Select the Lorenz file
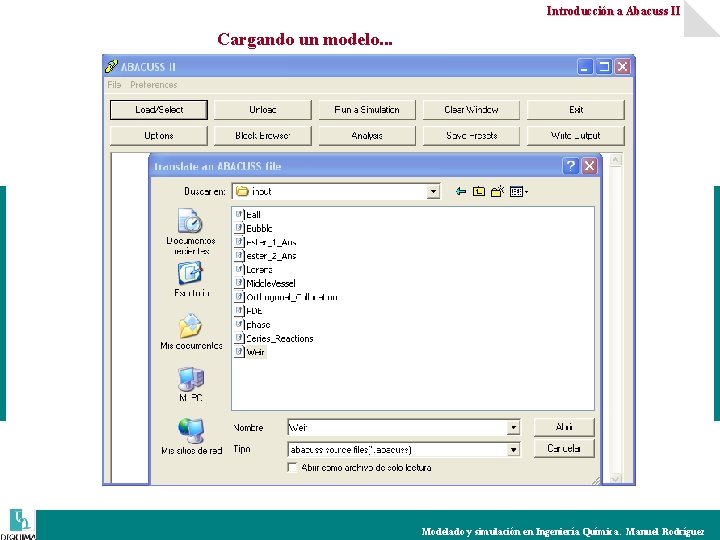 tap(253, 270)
